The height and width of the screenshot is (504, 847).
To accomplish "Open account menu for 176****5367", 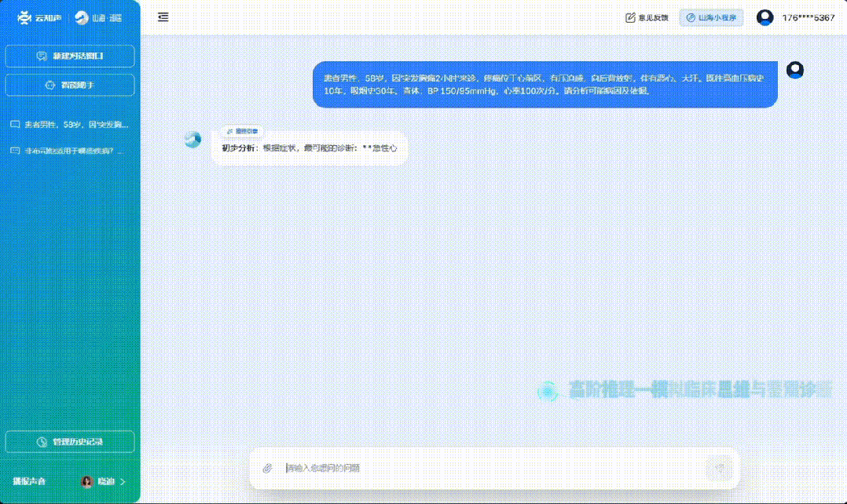I will tap(808, 17).
